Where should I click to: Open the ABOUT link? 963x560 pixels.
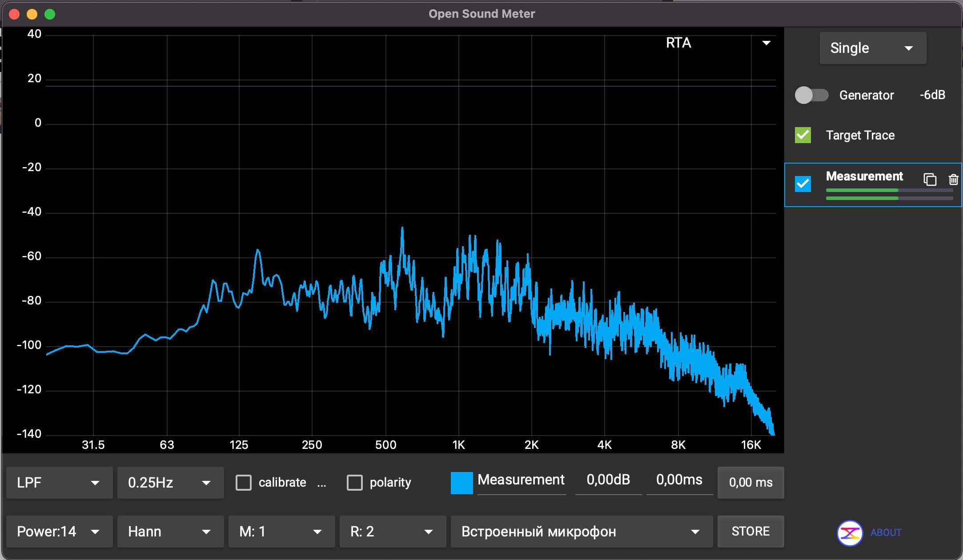886,532
